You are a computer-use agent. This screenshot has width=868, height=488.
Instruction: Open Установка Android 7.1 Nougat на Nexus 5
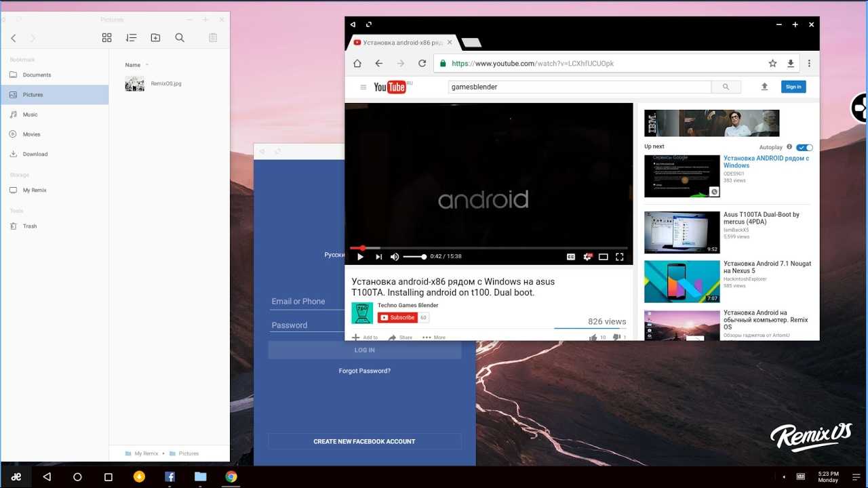point(767,267)
